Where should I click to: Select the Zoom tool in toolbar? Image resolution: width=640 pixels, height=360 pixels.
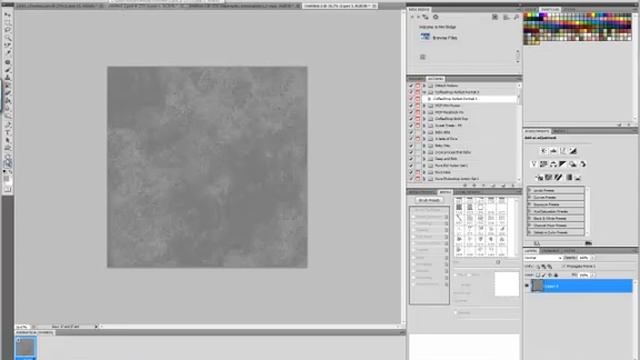8,163
